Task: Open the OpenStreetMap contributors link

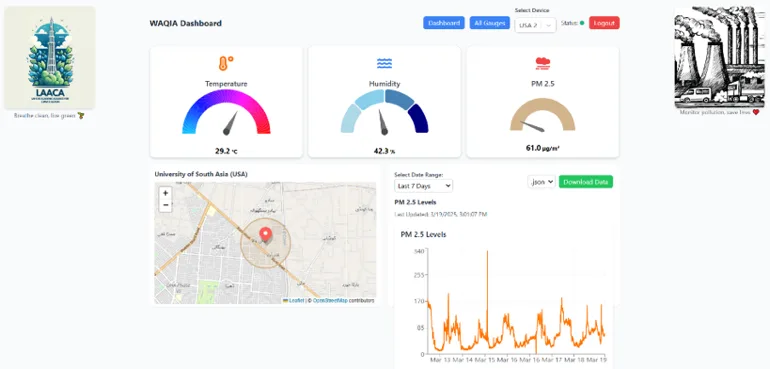Action: (330, 300)
